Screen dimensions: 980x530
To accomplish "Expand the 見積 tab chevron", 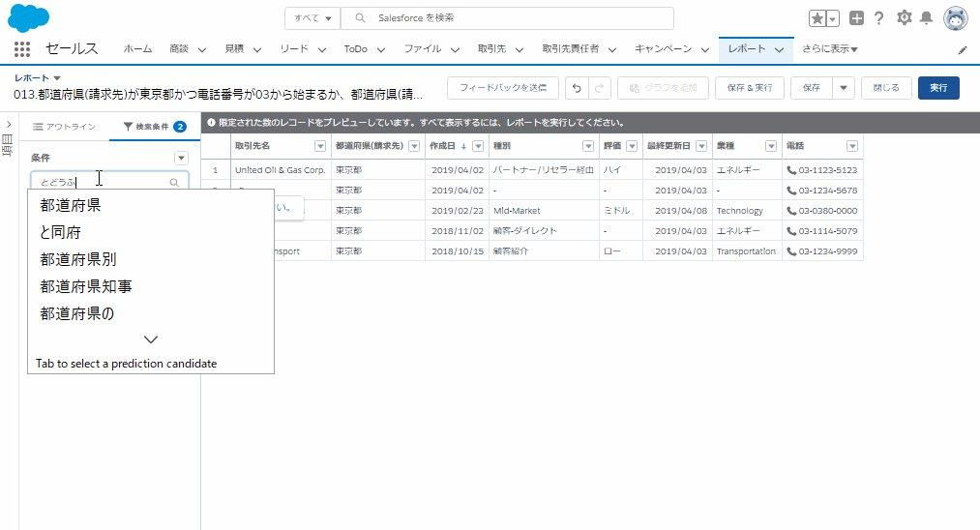I will [257, 50].
